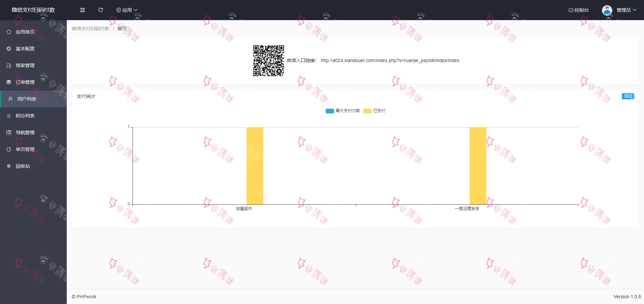Click the calendar icon for 导航管理
Viewport: 644px width, 304px height.
pos(9,133)
